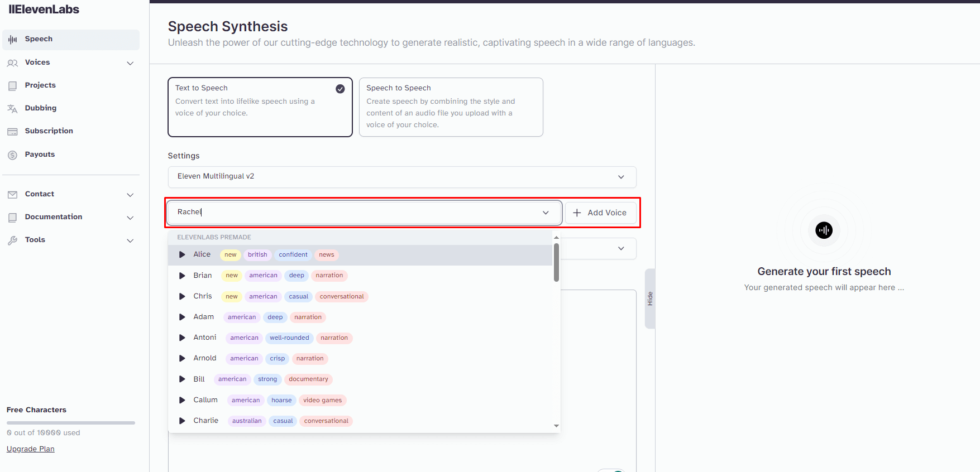Expand the Tools sidebar section
Image resolution: width=980 pixels, height=472 pixels.
click(x=130, y=240)
